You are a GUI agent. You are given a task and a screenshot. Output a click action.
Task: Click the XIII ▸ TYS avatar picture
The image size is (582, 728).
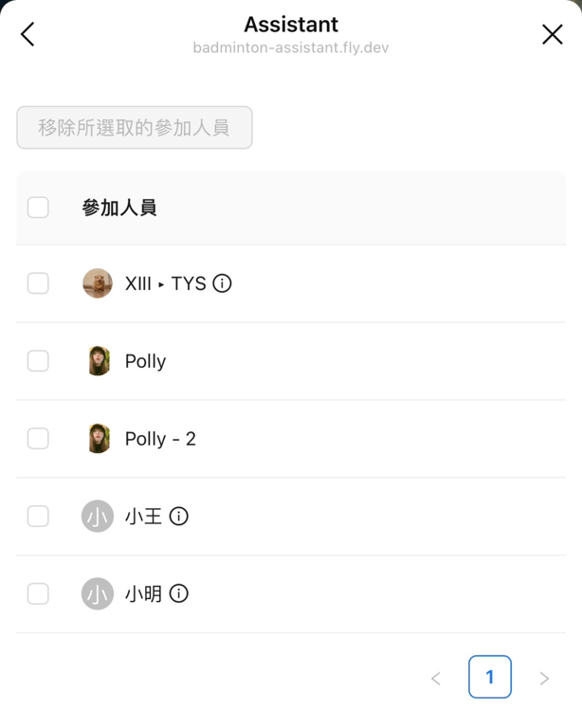(x=98, y=283)
